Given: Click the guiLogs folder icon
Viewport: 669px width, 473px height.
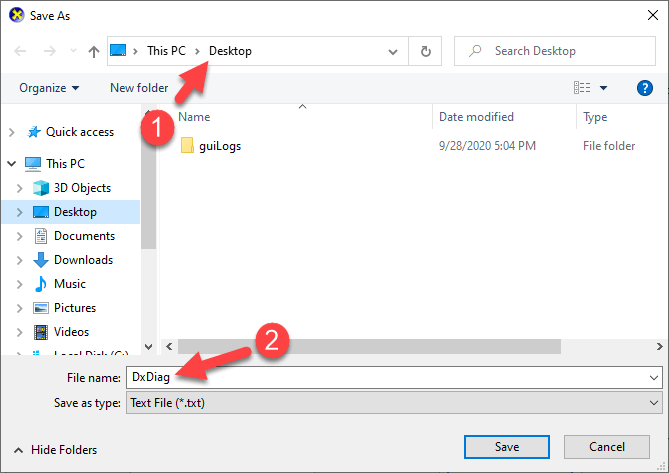Looking at the screenshot, I should (187, 145).
